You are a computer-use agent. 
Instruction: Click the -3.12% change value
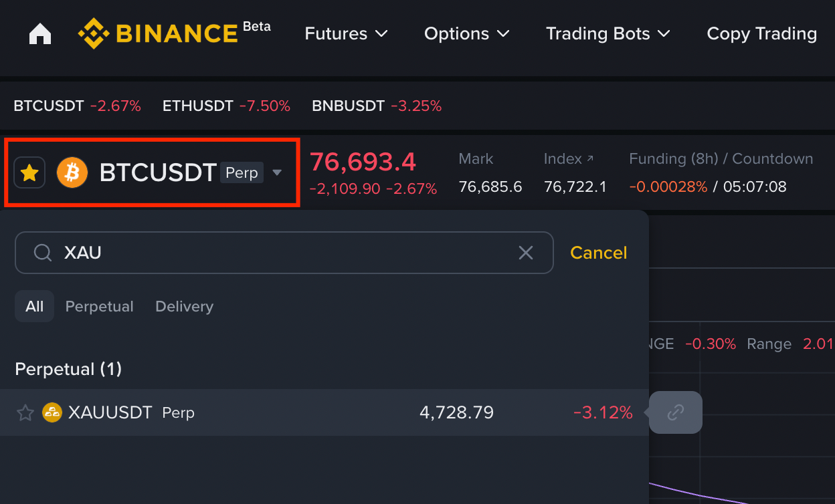[603, 412]
